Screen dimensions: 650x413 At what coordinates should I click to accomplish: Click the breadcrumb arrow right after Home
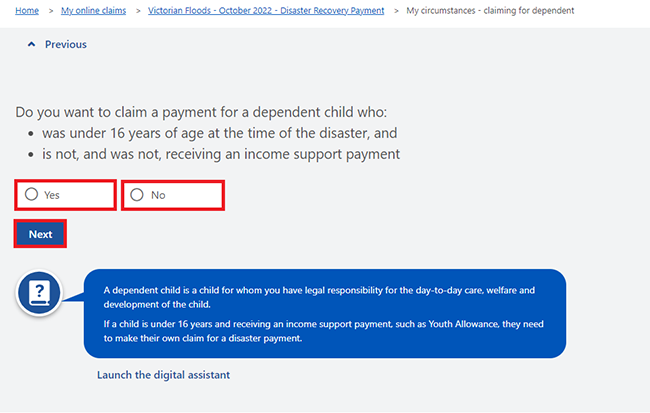coord(50,10)
